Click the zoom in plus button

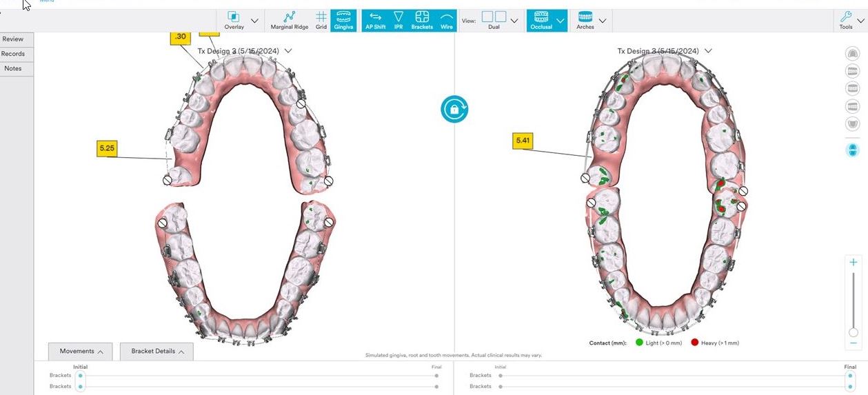[854, 262]
